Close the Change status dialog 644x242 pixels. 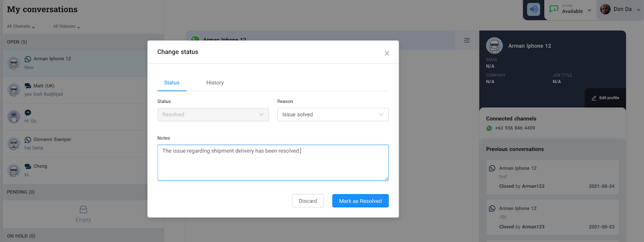click(x=386, y=53)
